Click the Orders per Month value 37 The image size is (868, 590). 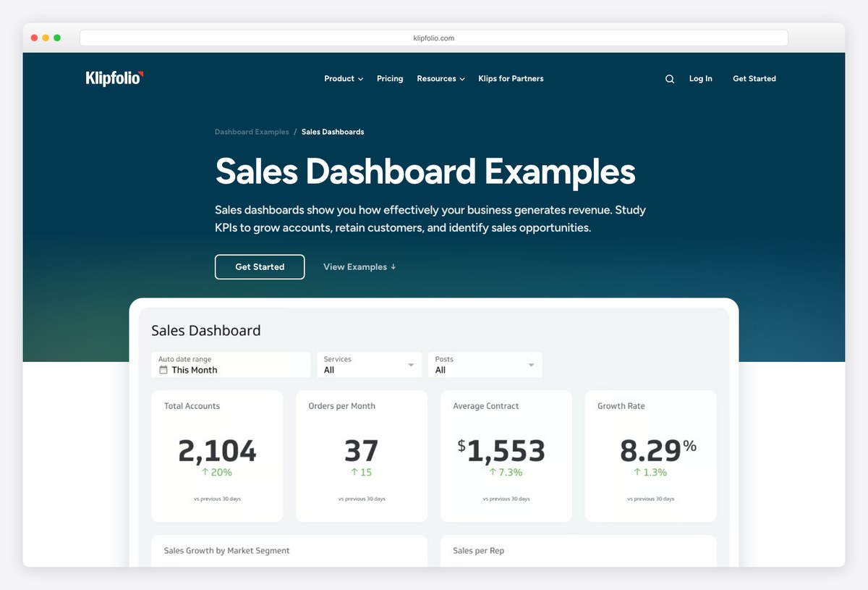(362, 451)
